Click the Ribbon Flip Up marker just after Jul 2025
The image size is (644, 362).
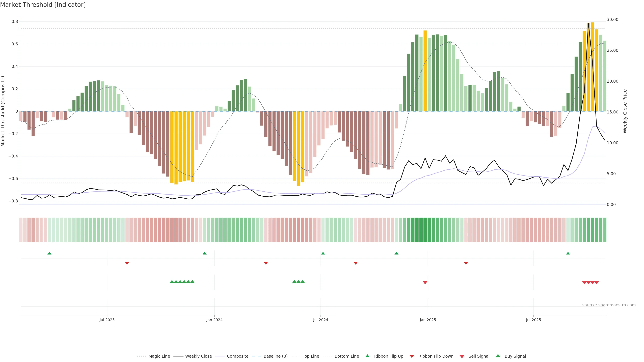568,253
